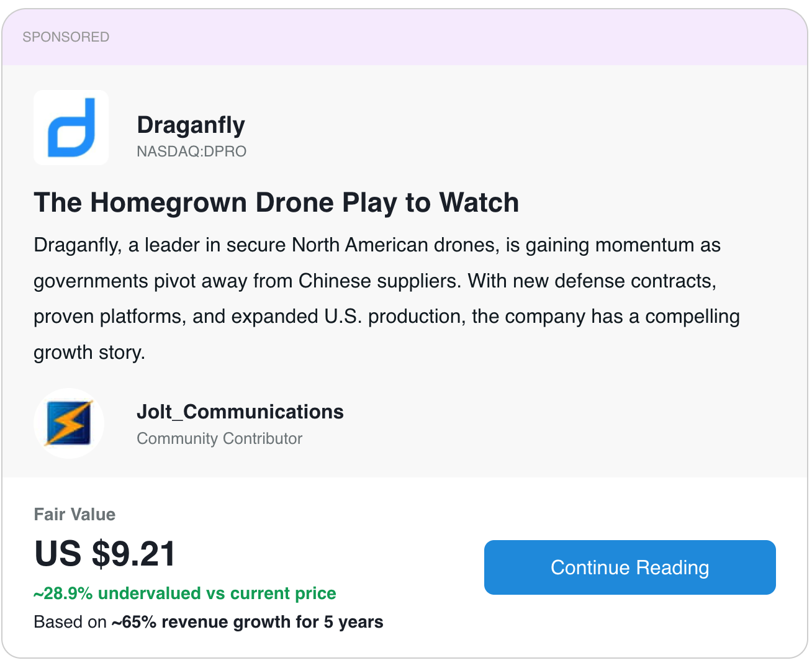812x668 pixels.
Task: Open the Draganfly company name
Action: point(191,125)
